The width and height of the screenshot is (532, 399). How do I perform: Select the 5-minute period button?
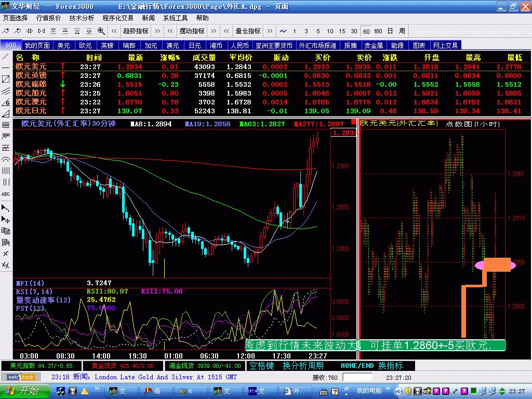click(x=318, y=31)
